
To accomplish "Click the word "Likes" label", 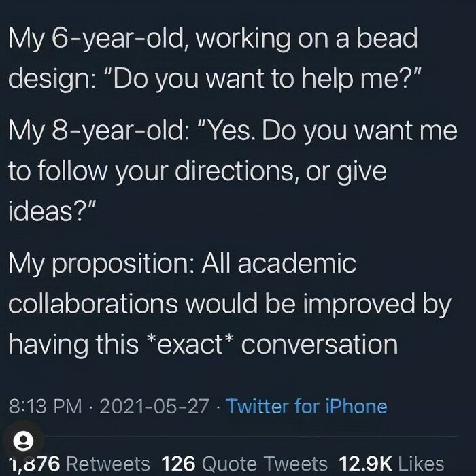I will tap(421, 464).
